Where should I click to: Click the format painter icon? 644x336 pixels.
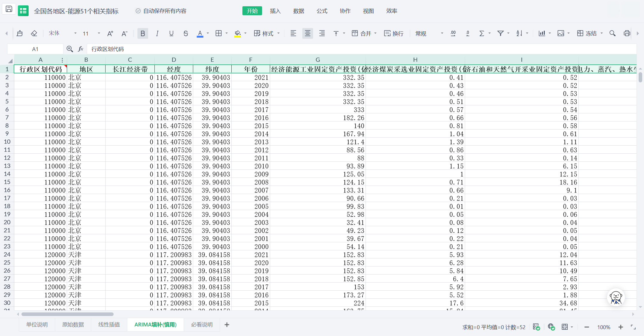[20, 33]
